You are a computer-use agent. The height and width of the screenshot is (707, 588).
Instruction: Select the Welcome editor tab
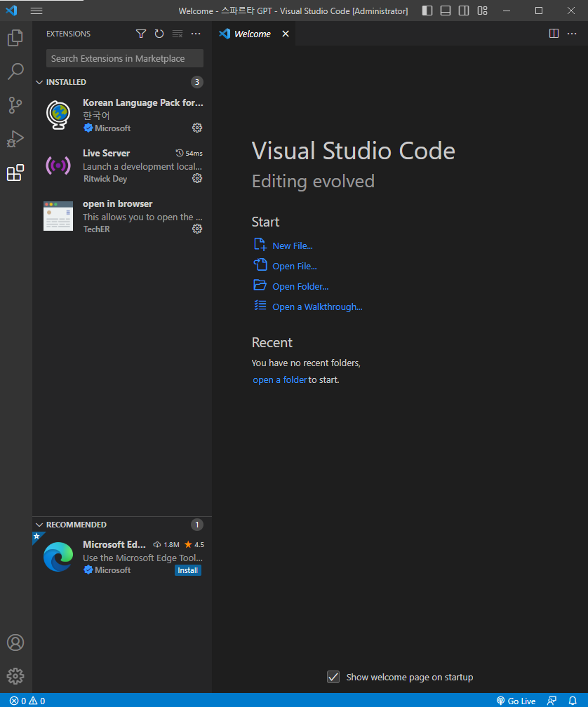coord(253,34)
